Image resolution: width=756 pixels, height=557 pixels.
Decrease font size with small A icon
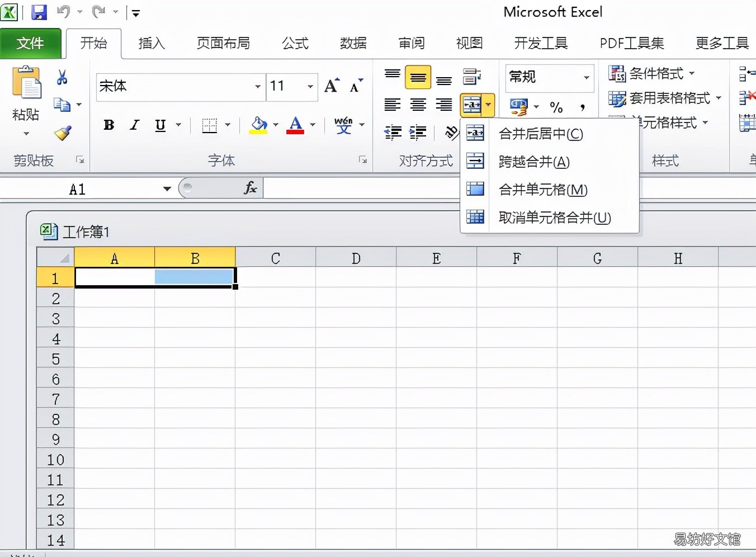[356, 86]
